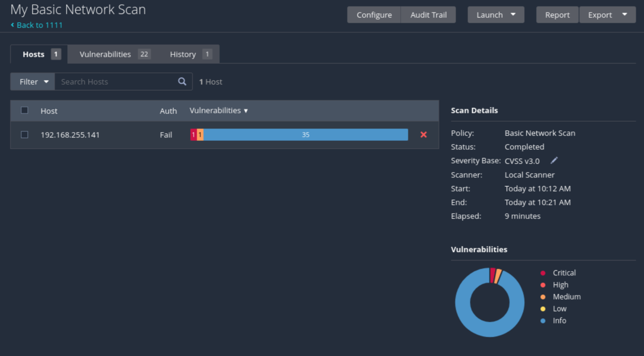Click the Configure button

(x=374, y=15)
